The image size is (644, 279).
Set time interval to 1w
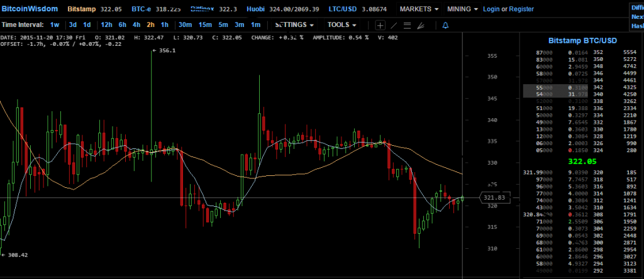coord(55,25)
